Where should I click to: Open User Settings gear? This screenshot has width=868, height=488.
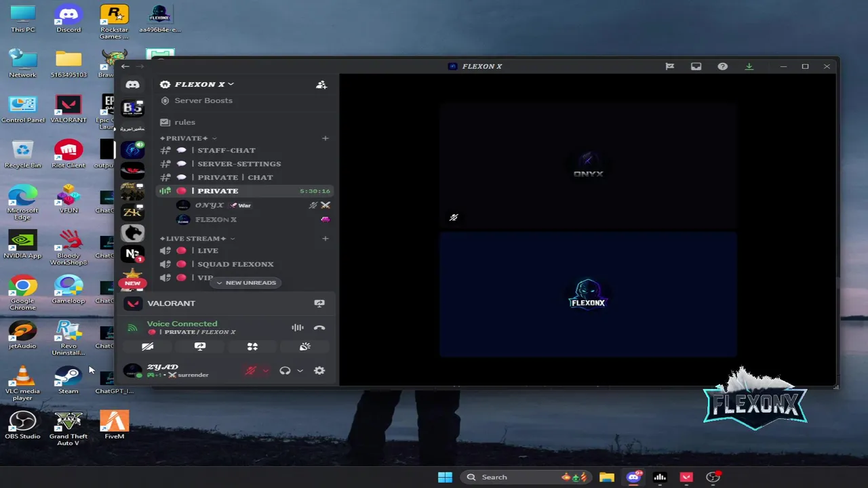[319, 371]
